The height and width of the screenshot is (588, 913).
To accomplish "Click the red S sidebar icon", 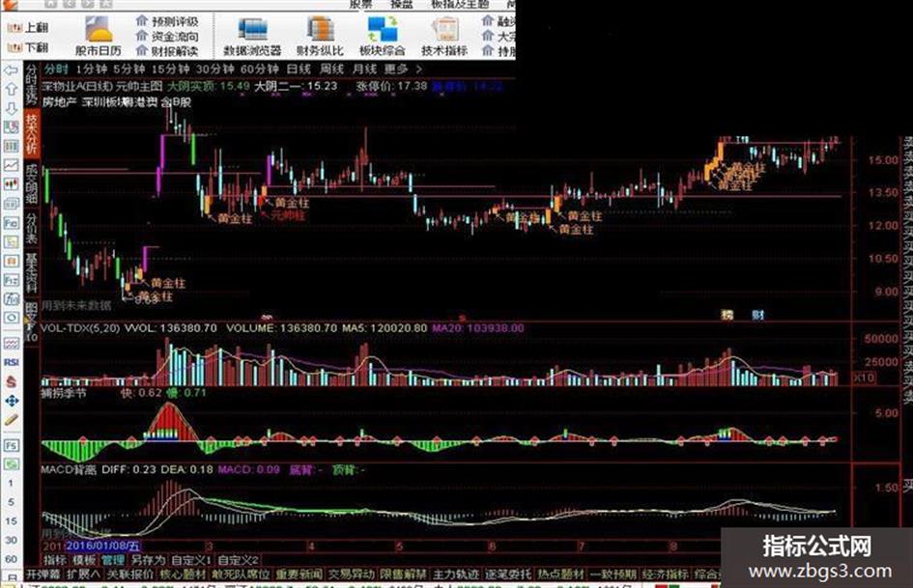I will click(x=11, y=381).
